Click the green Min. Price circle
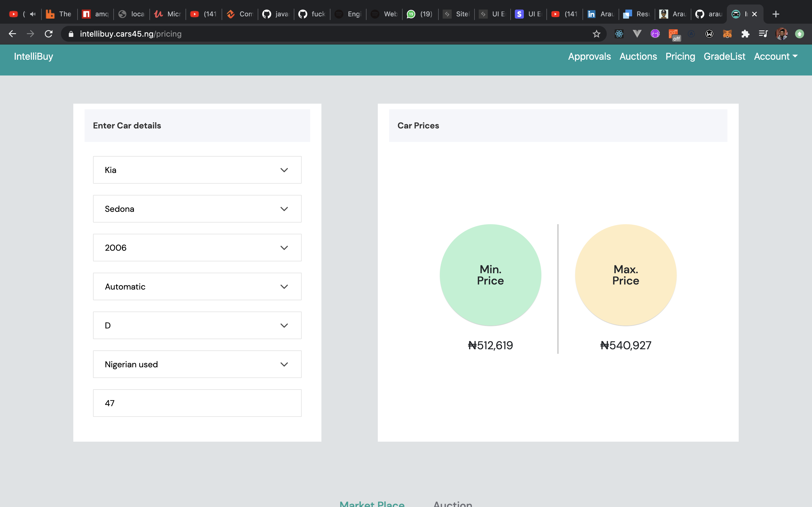This screenshot has height=507, width=812. pyautogui.click(x=490, y=275)
